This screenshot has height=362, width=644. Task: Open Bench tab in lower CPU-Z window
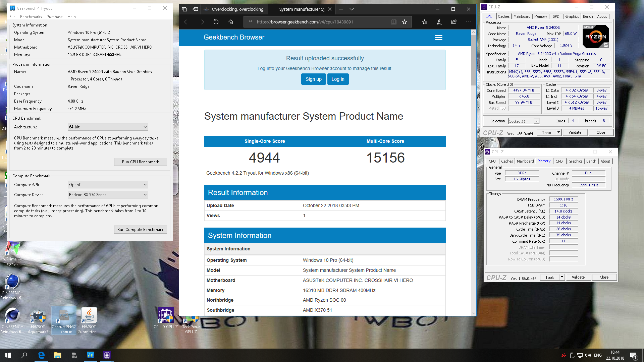click(591, 161)
